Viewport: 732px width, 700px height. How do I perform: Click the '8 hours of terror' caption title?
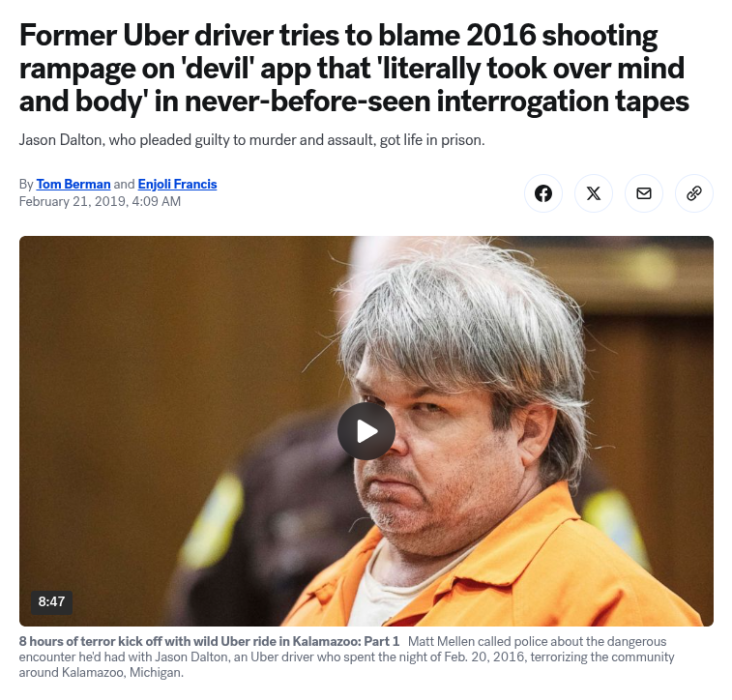pos(209,641)
